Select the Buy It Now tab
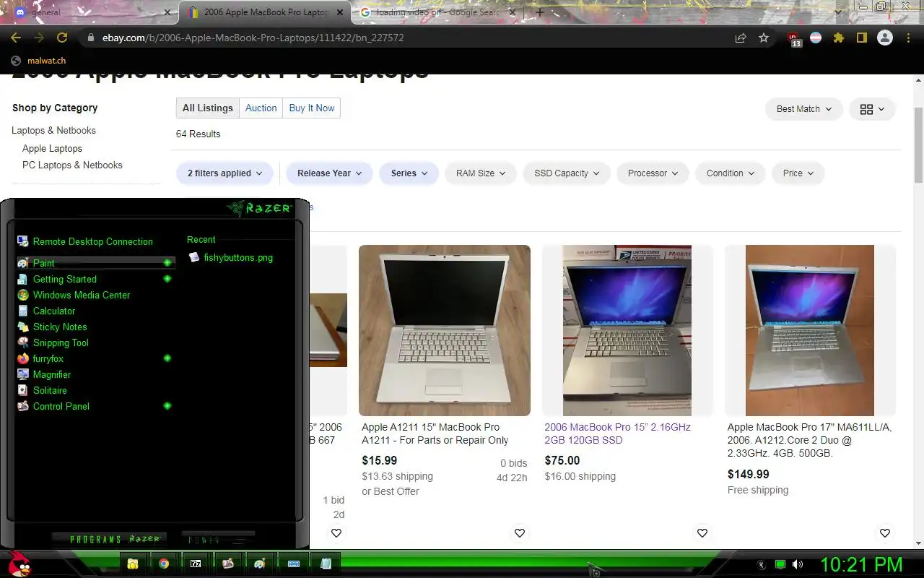The height and width of the screenshot is (578, 924). click(311, 108)
